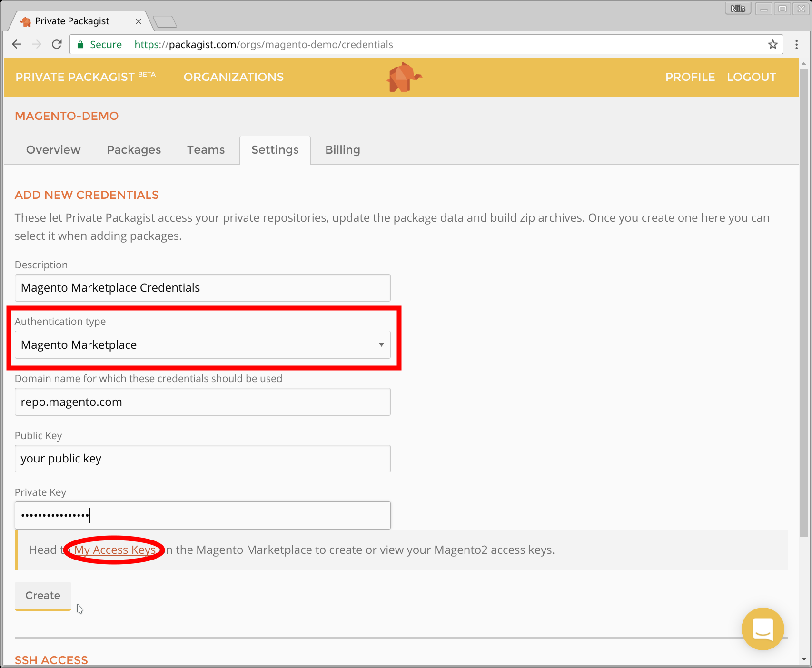This screenshot has width=812, height=668.
Task: Click the SSH ACCESS heading
Action: tap(51, 660)
